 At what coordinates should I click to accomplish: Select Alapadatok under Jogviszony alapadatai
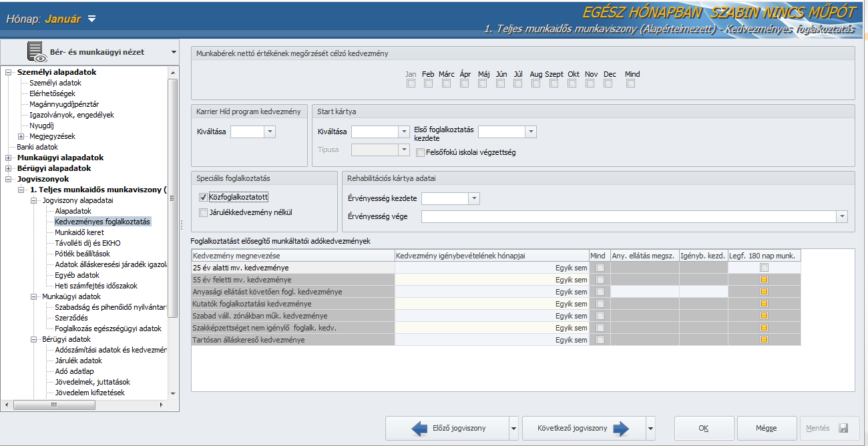pyautogui.click(x=73, y=211)
